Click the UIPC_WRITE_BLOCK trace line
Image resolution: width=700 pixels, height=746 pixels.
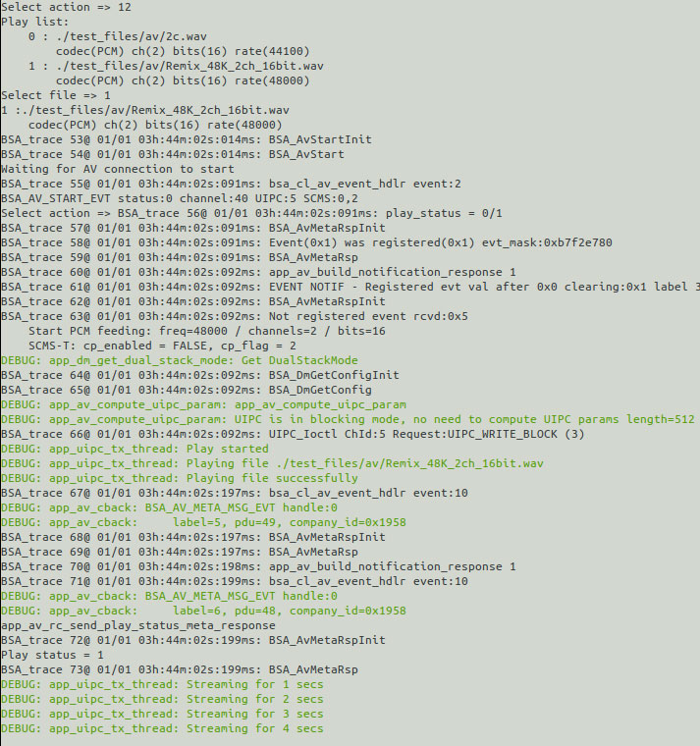[293, 435]
